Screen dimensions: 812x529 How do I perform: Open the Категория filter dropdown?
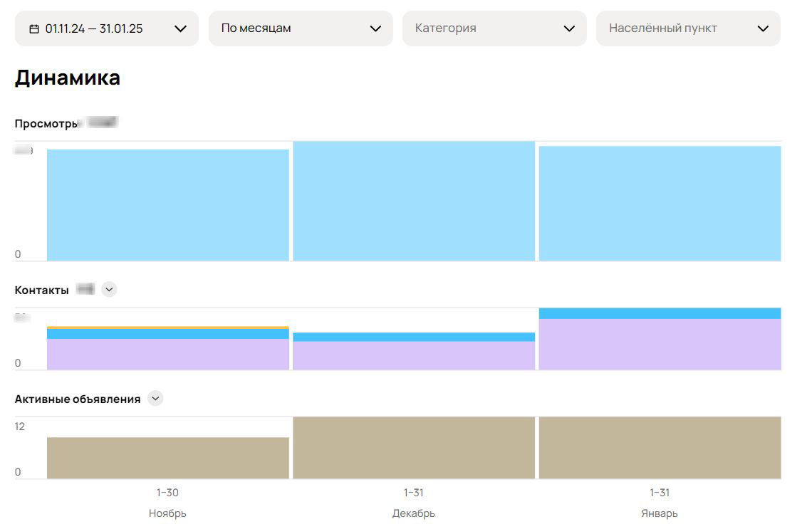point(494,28)
